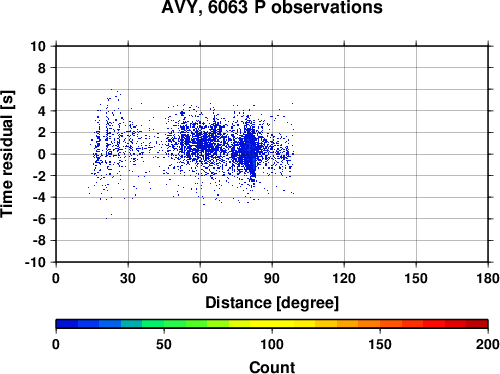Image resolution: width=500 pixels, height=374 pixels.
Task: Click y-axis tick label "-10"
Action: tap(35, 262)
